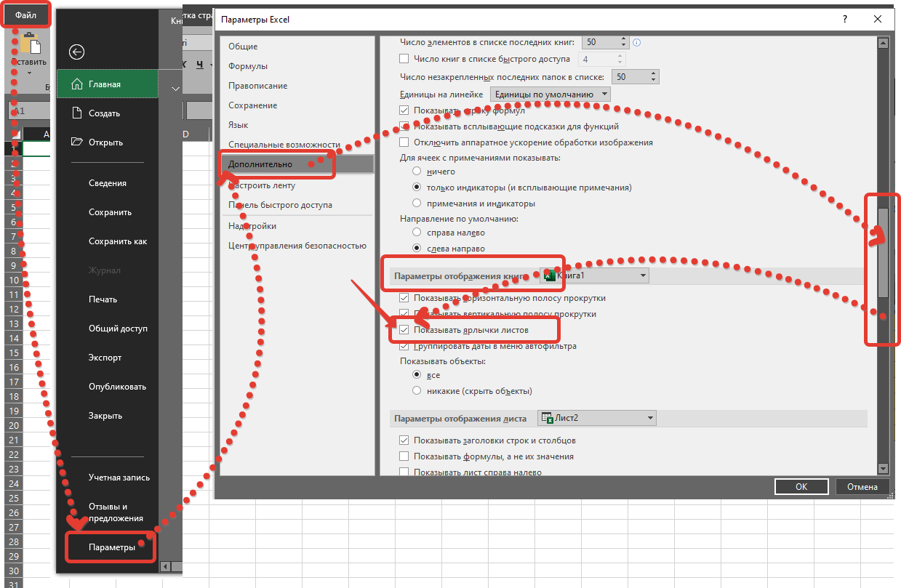Select ничего radio for comments
901x588 pixels.
click(x=417, y=172)
